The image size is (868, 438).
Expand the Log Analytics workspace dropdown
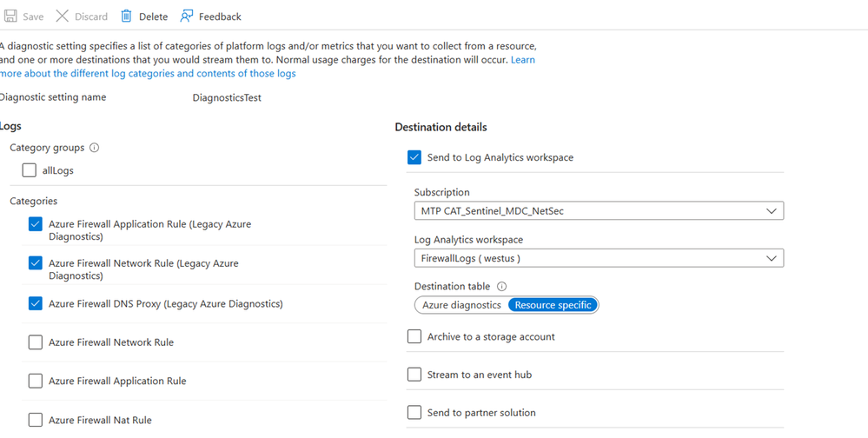599,258
